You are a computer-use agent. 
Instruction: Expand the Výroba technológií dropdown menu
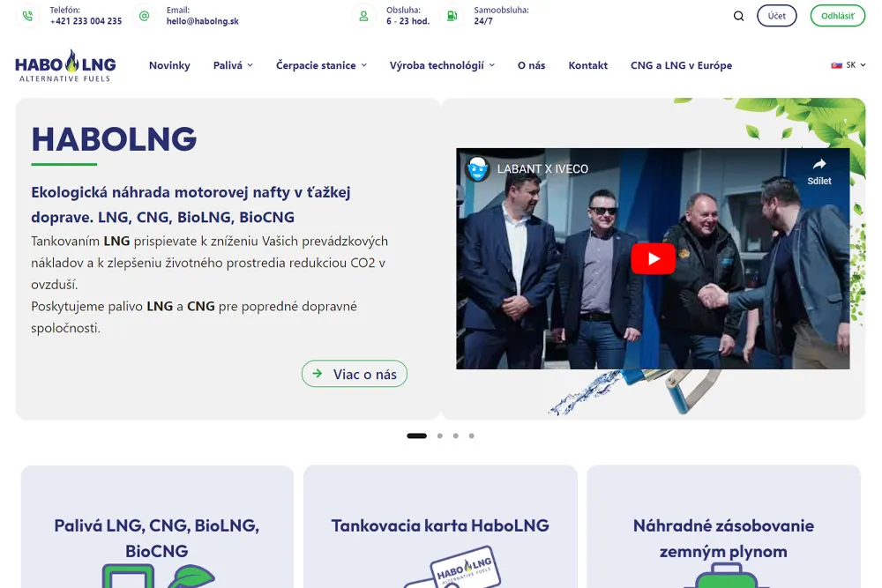442,65
